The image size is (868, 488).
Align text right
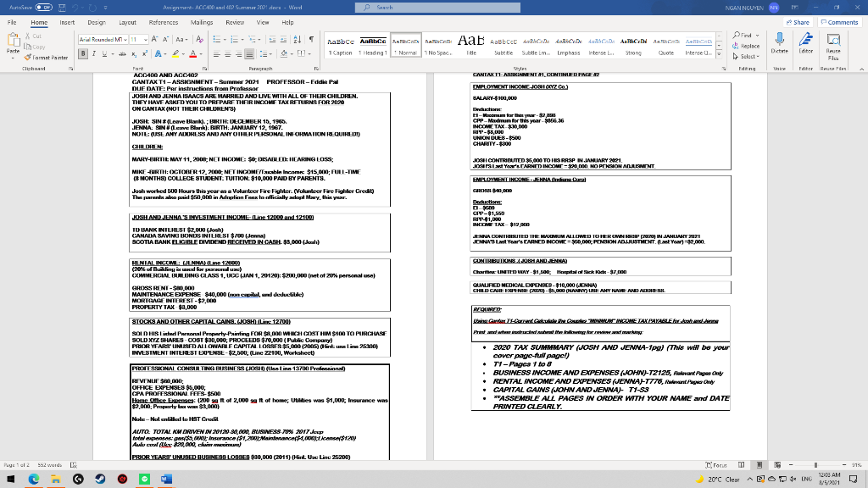click(x=238, y=53)
